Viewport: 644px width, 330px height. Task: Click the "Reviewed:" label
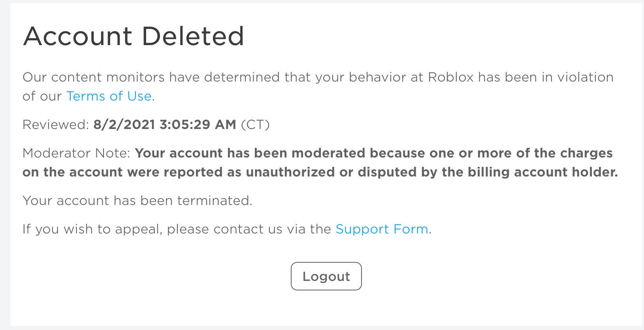click(56, 125)
